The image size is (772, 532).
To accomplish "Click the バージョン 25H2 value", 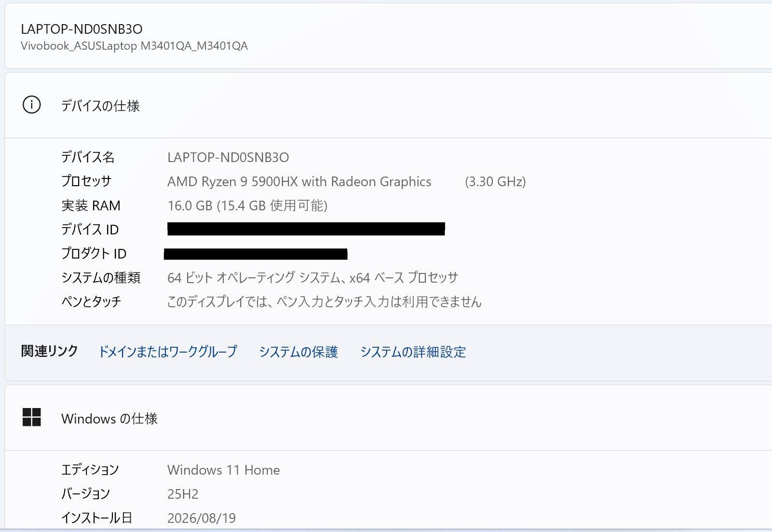I will [x=183, y=494].
